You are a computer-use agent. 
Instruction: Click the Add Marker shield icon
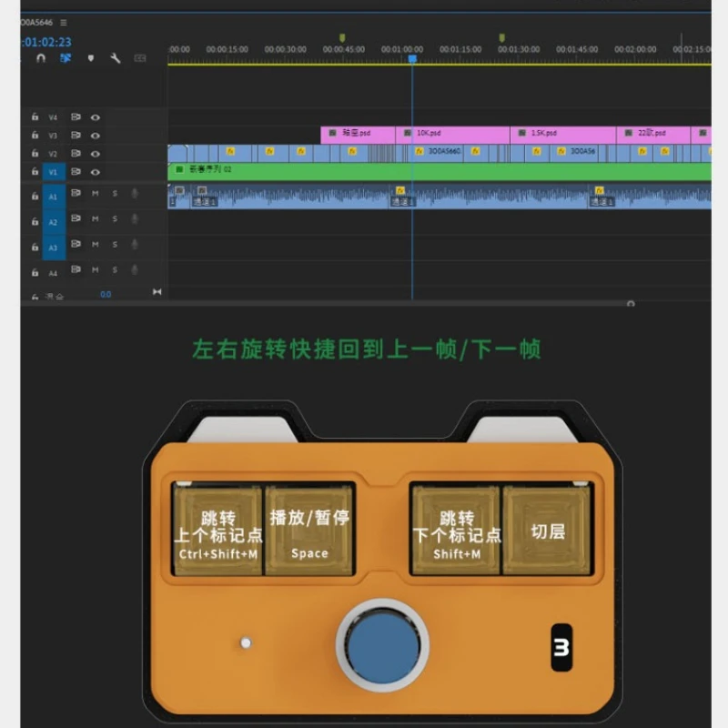90,58
